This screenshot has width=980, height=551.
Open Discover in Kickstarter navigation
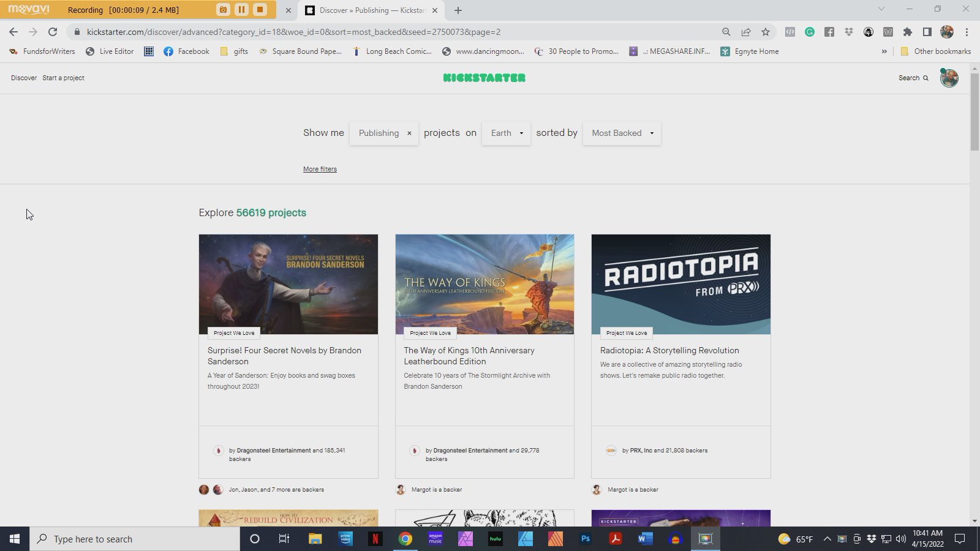tap(24, 78)
